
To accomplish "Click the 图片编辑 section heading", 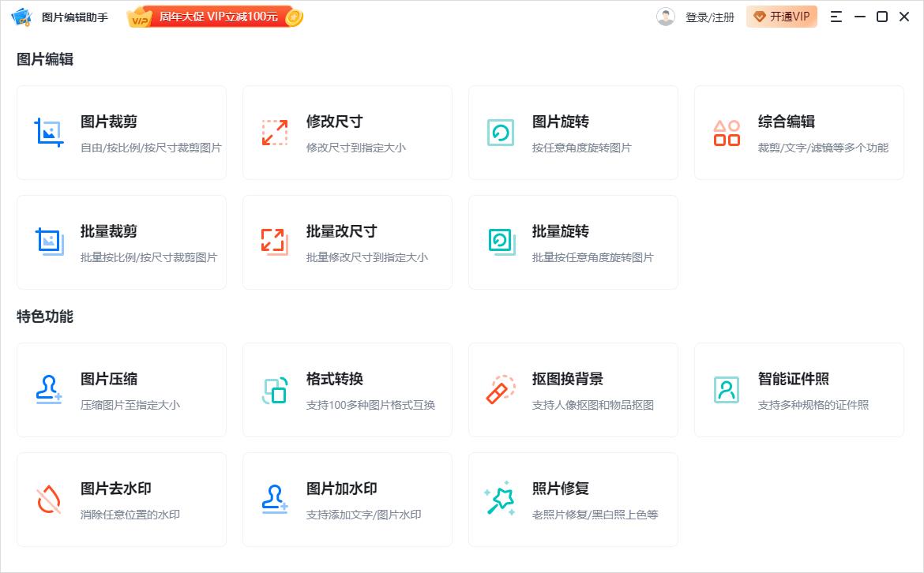I will click(45, 59).
